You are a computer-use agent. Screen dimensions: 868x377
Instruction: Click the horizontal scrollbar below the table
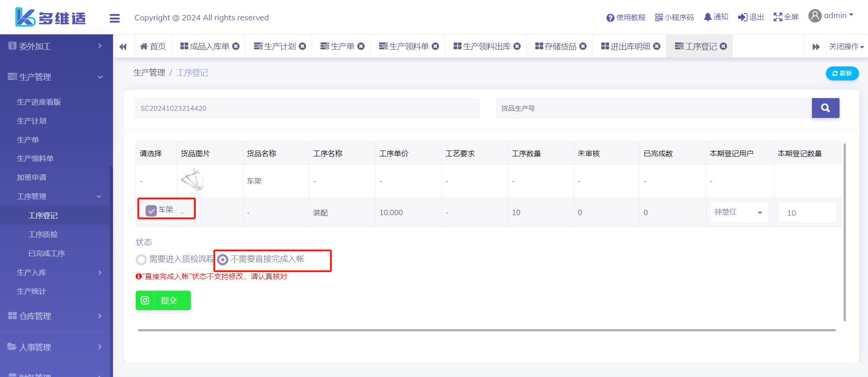pos(486,330)
